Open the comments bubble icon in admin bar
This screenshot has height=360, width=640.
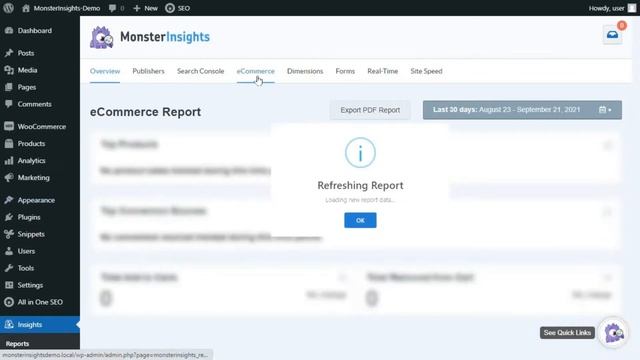pyautogui.click(x=112, y=8)
